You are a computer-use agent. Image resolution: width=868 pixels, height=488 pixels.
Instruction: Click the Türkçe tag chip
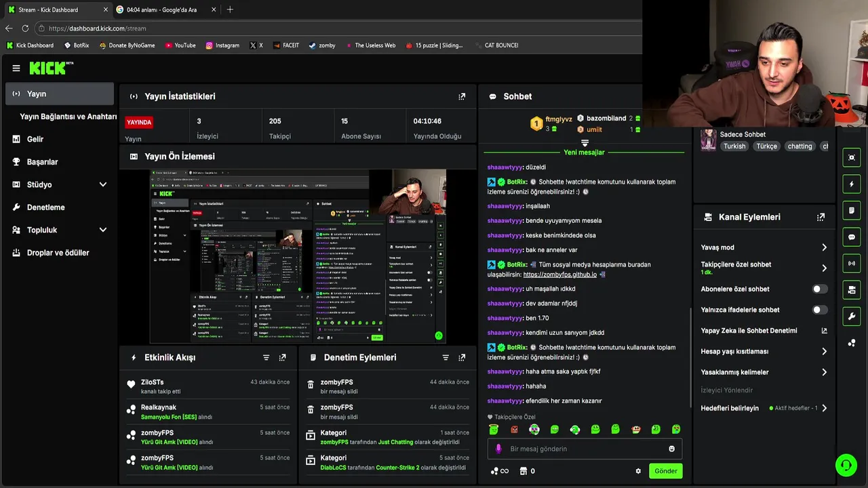point(766,146)
